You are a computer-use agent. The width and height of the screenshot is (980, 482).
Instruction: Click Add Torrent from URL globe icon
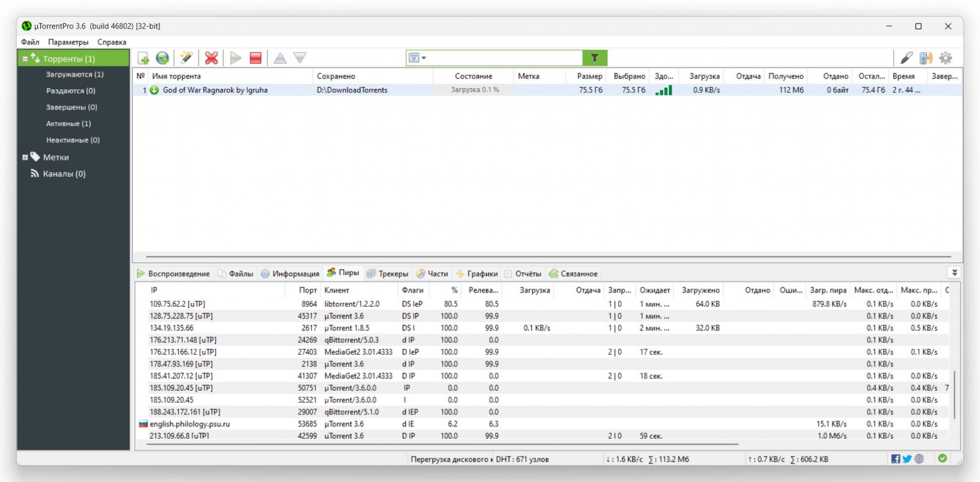pyautogui.click(x=162, y=58)
